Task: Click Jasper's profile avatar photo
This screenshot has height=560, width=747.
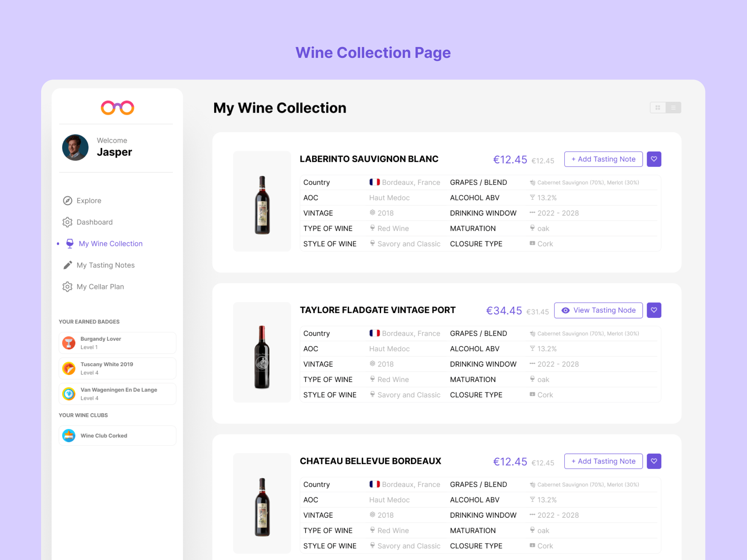Action: pos(75,147)
